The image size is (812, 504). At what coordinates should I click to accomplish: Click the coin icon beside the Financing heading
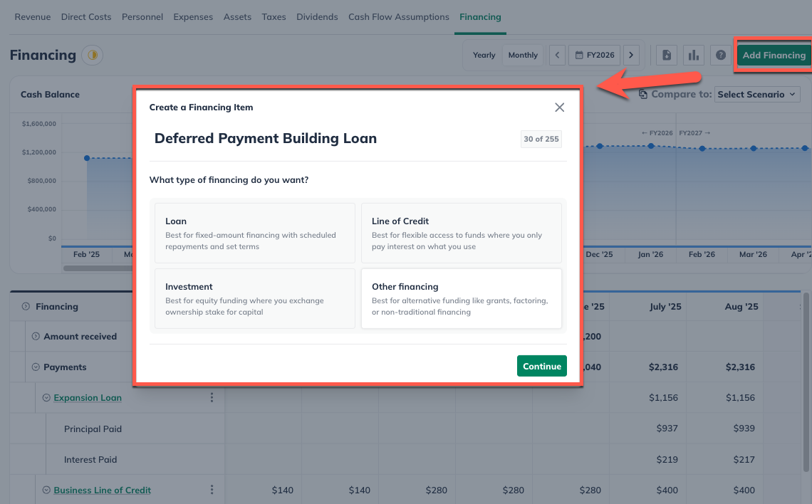[92, 55]
